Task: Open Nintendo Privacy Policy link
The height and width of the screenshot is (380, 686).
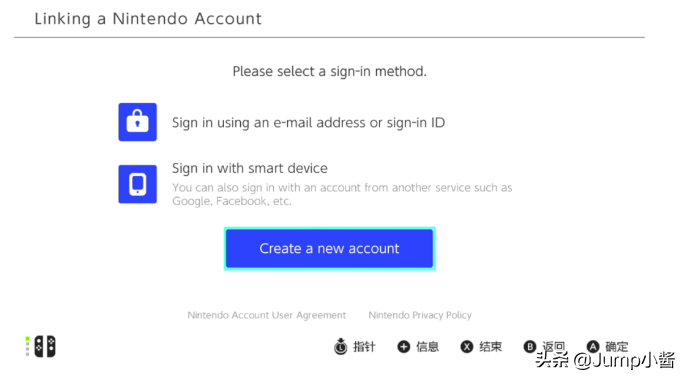Action: point(420,315)
